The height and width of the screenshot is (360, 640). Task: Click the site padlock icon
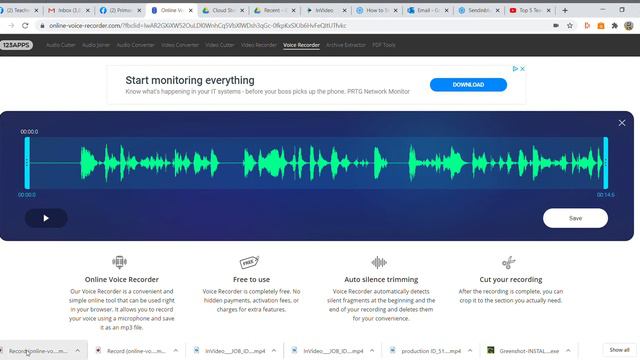[x=42, y=25]
